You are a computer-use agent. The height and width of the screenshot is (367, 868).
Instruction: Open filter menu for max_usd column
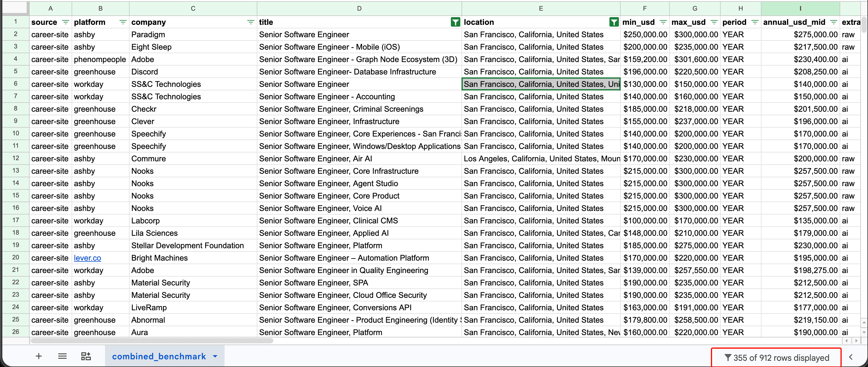point(714,22)
